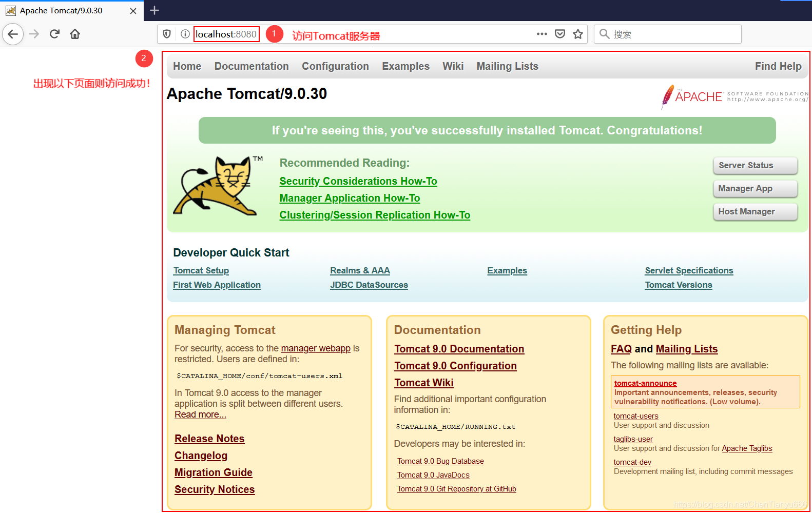812x514 pixels.
Task: Open the Mailing Lists menu item
Action: click(x=507, y=66)
